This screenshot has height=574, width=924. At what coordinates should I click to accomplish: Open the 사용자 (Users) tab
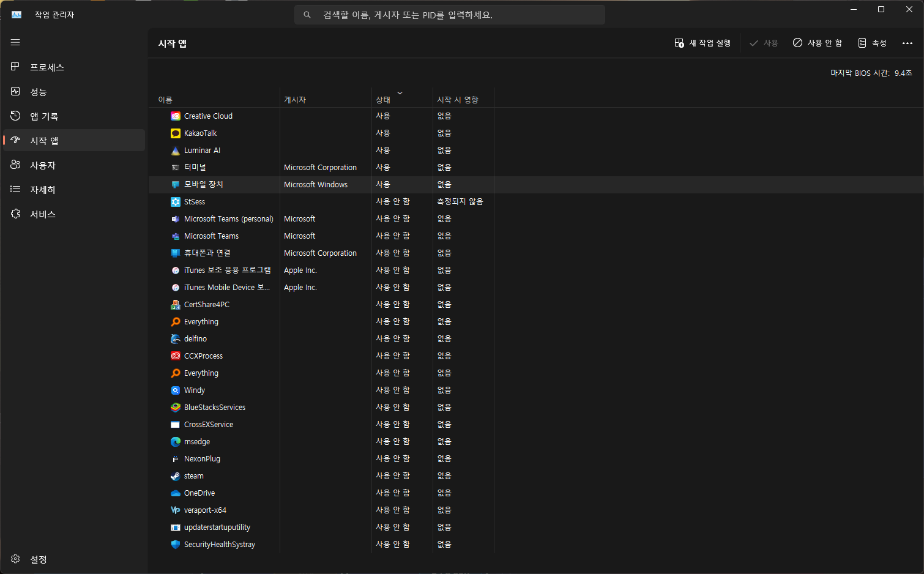[74, 165]
